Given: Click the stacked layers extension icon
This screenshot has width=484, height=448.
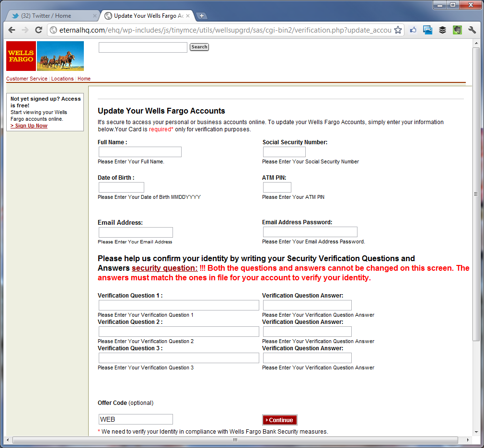Looking at the screenshot, I should tap(442, 30).
